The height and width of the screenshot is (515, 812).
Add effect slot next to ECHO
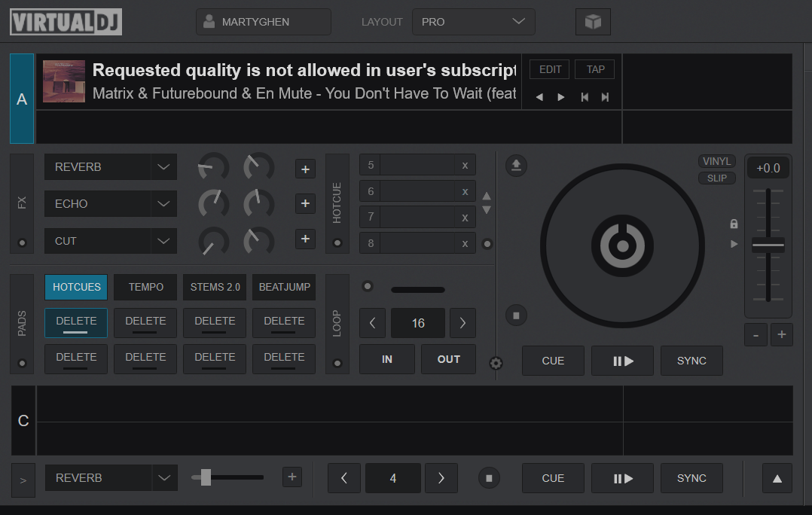pos(306,203)
